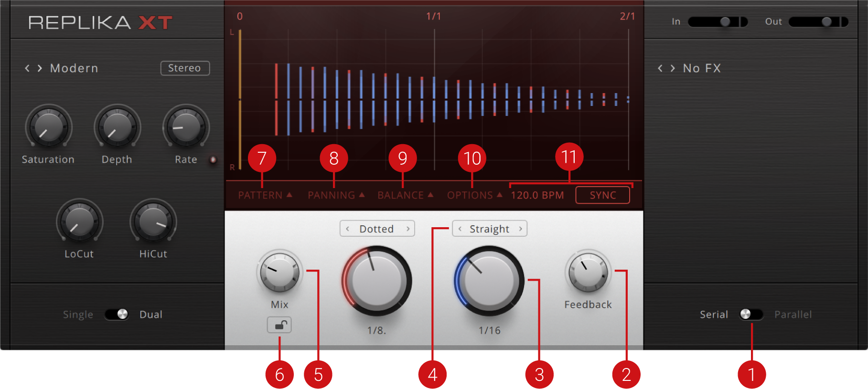
Task: Click the Saturation knob
Action: click(48, 127)
